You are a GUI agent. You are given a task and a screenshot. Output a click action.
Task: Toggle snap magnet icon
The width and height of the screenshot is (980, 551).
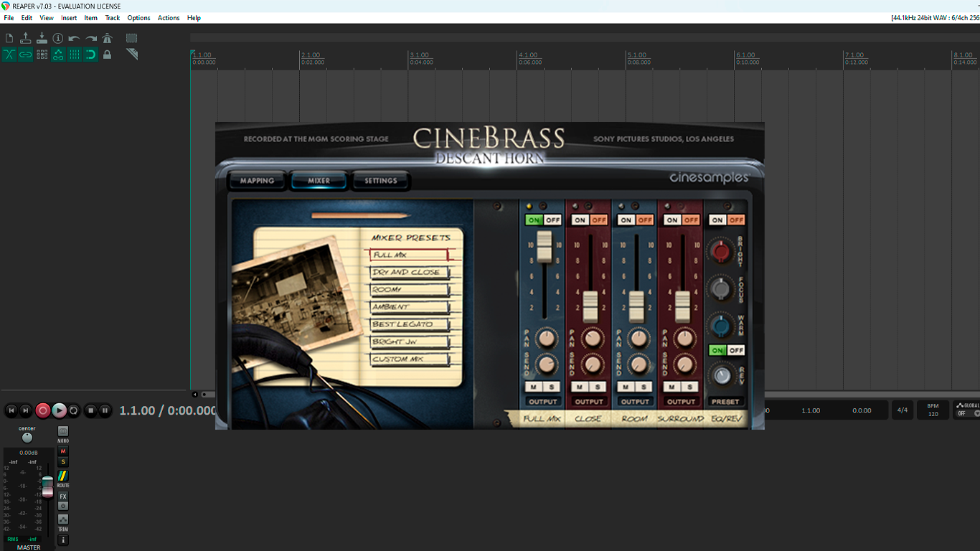(90, 55)
